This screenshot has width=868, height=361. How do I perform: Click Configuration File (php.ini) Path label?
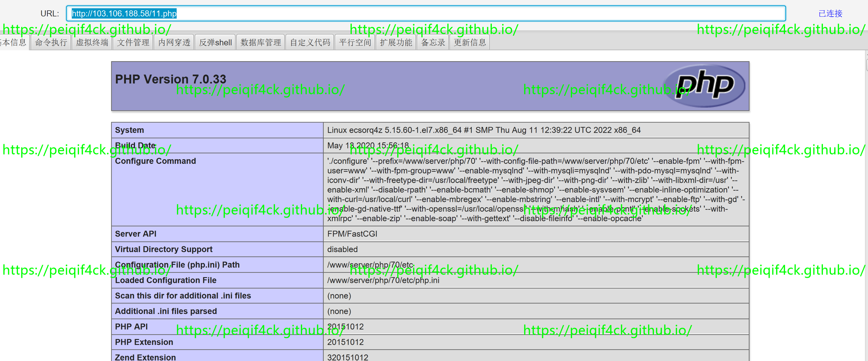pos(177,264)
